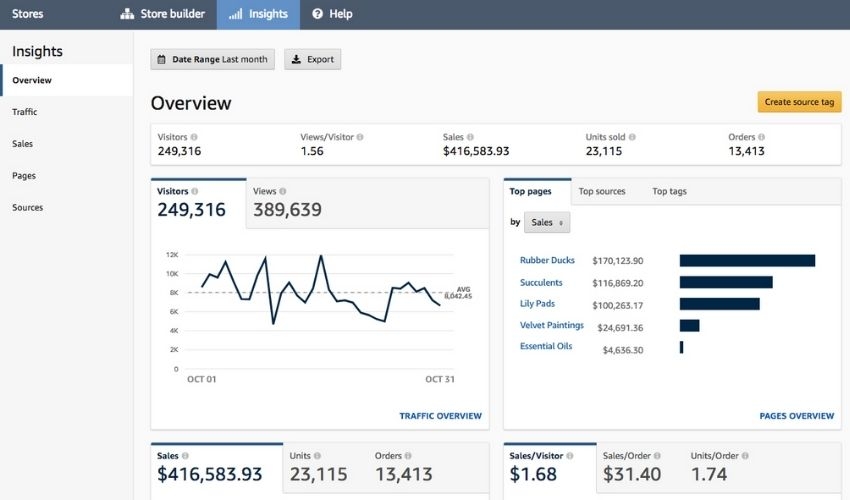The height and width of the screenshot is (500, 850).
Task: Click the Export button
Action: tap(313, 59)
